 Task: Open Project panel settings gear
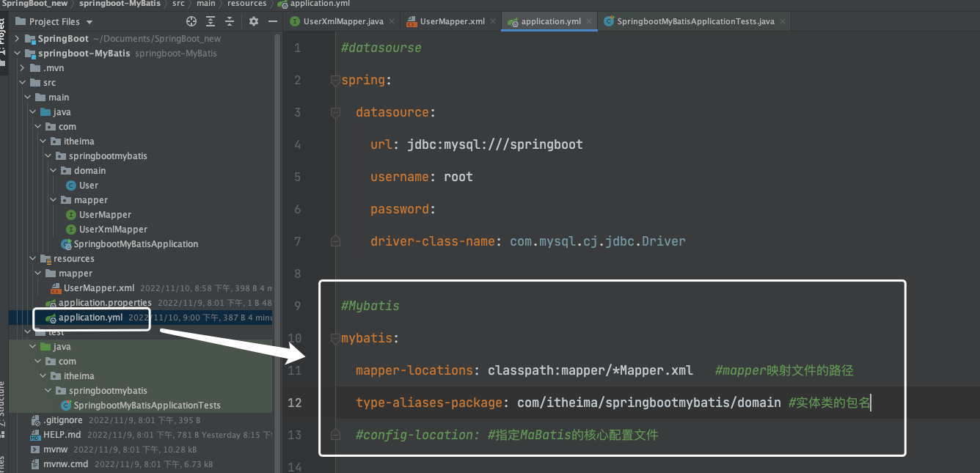[x=253, y=21]
